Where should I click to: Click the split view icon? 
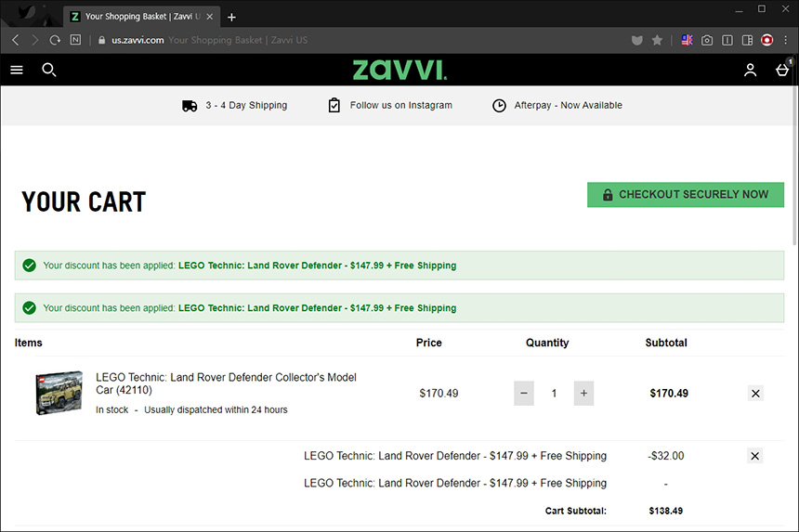[x=747, y=40]
